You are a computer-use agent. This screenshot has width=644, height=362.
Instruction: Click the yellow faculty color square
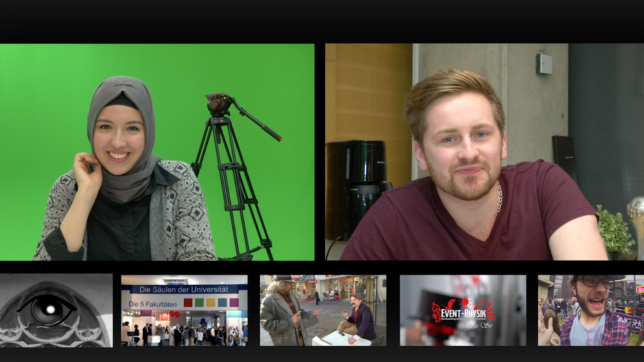click(210, 302)
